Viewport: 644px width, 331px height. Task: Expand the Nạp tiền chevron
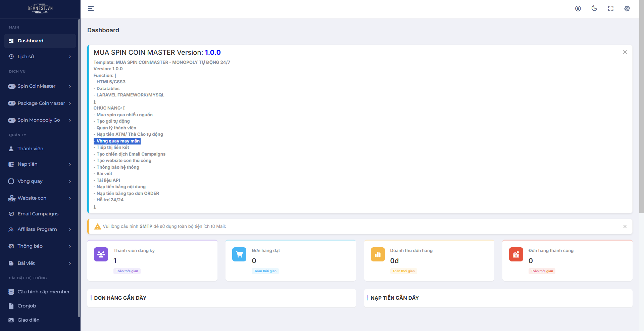[x=70, y=164]
